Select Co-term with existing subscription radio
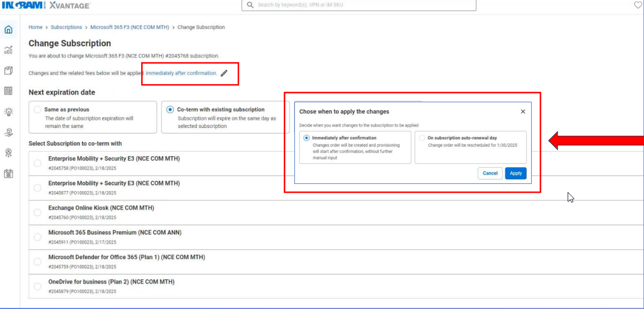The width and height of the screenshot is (644, 309). [x=170, y=110]
